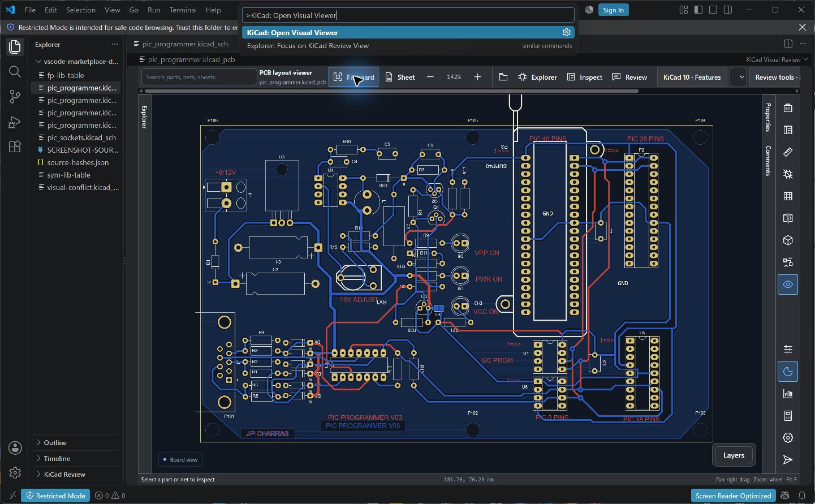Toggle the compare mirror icon

click(788, 218)
